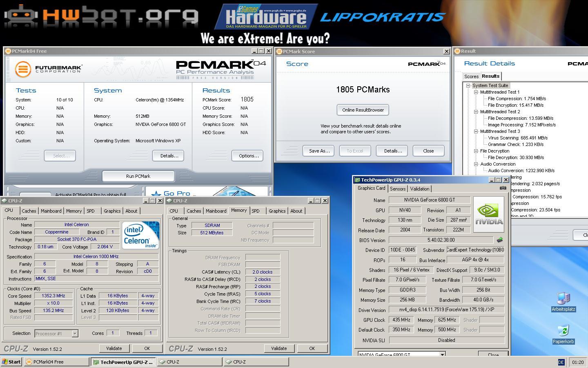This screenshot has height=368, width=588.
Task: Open the GPU selection dropdown in GPU-Z
Action: tap(442, 355)
